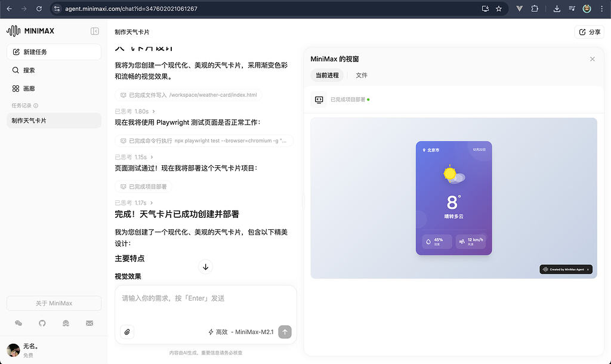
Task: Open the 已完成文件写入 index.html step
Action: 189,95
